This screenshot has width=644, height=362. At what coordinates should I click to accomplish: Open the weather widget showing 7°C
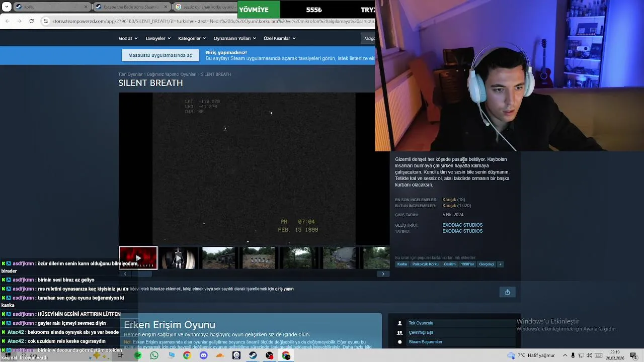point(530,355)
